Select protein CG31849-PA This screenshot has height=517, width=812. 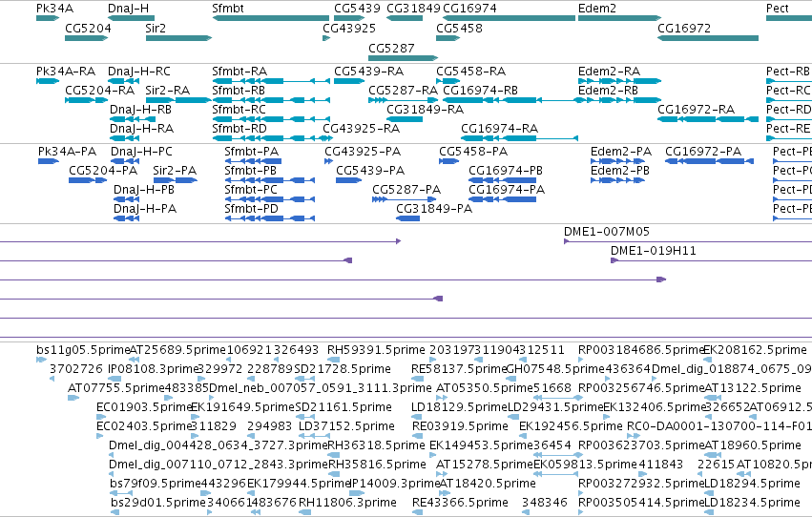point(407,218)
